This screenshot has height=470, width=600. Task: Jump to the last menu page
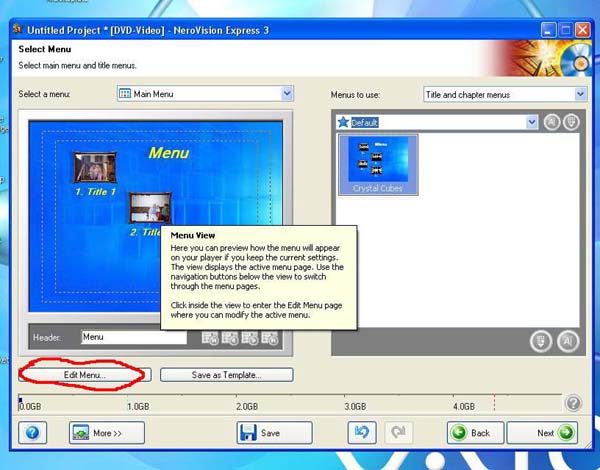270,338
